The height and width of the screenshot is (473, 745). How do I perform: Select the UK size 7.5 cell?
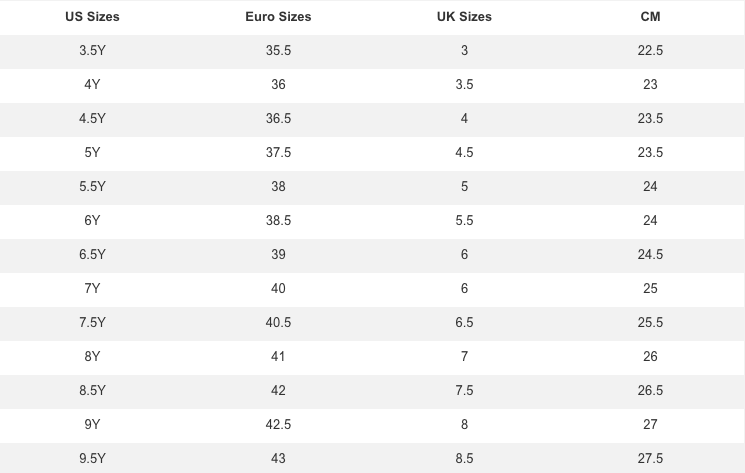[464, 390]
